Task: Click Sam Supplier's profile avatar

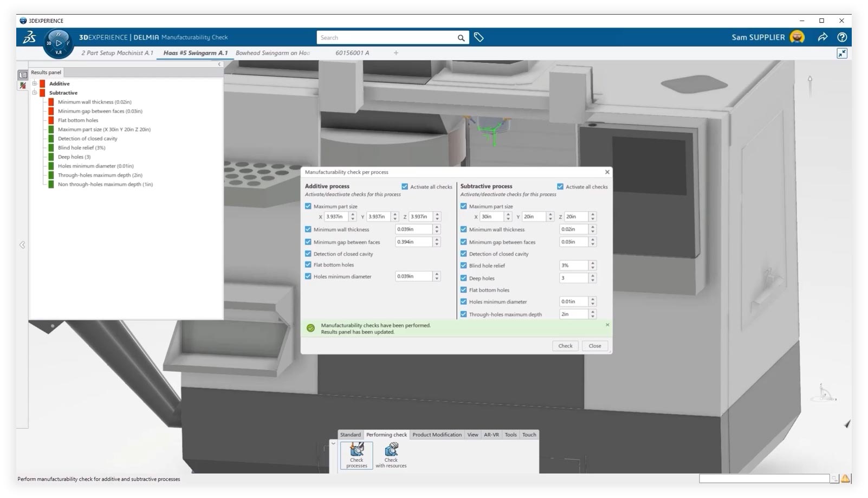Action: click(797, 37)
